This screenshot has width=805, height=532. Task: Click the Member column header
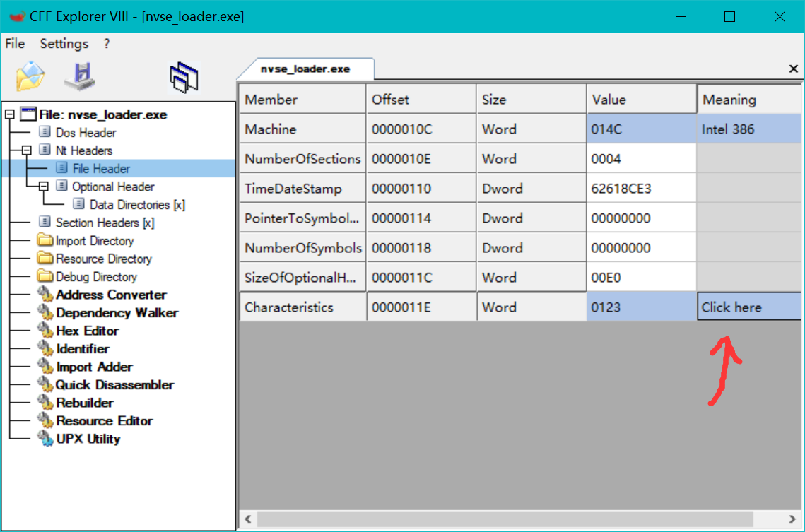(302, 99)
